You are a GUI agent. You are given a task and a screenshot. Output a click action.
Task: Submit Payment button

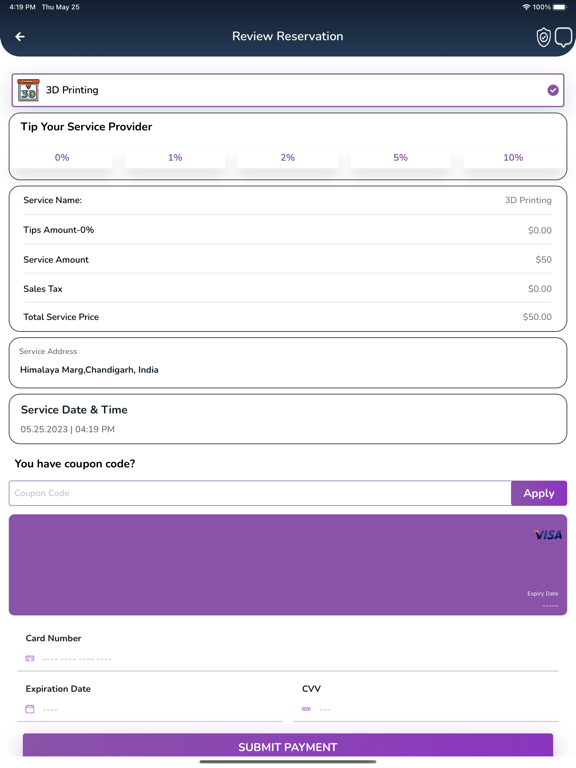coord(288,745)
